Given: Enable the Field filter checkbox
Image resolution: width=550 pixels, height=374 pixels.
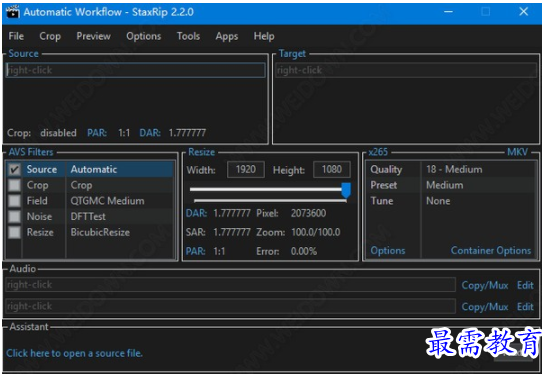Looking at the screenshot, I should tap(14, 201).
